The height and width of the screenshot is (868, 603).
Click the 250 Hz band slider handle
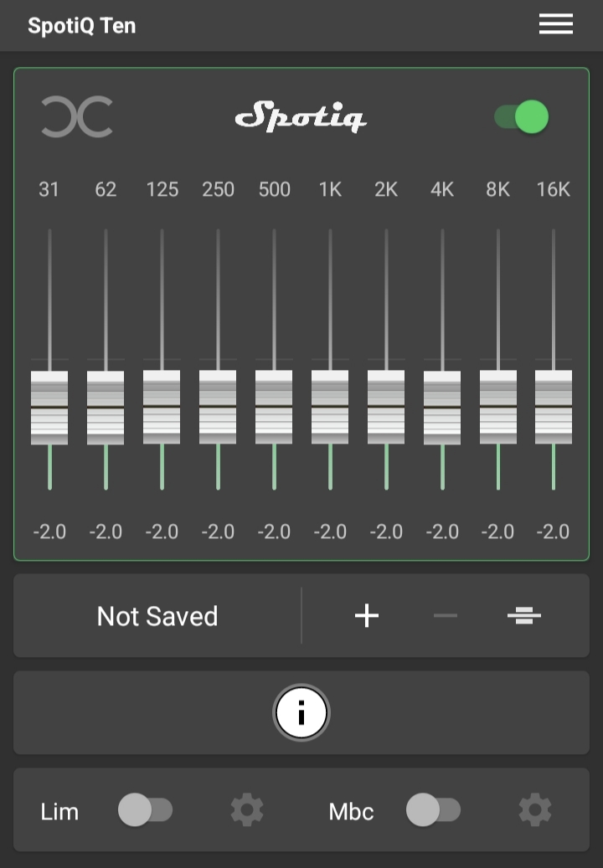(218, 408)
